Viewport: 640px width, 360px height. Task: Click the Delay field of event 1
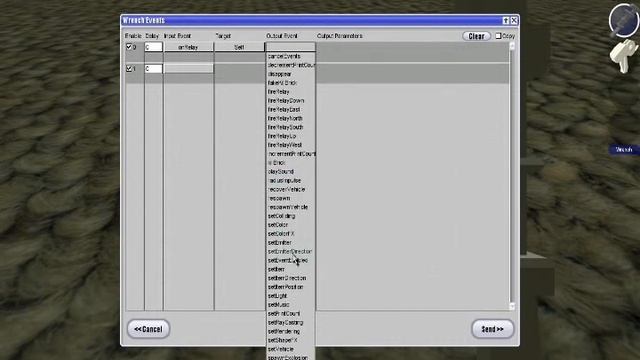153,69
